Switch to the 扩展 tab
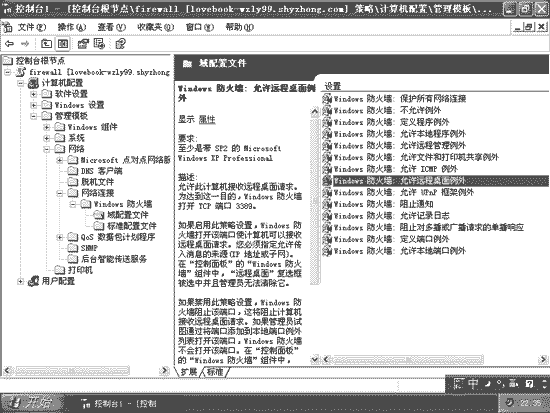The width and height of the screenshot is (550, 413). coord(189,372)
